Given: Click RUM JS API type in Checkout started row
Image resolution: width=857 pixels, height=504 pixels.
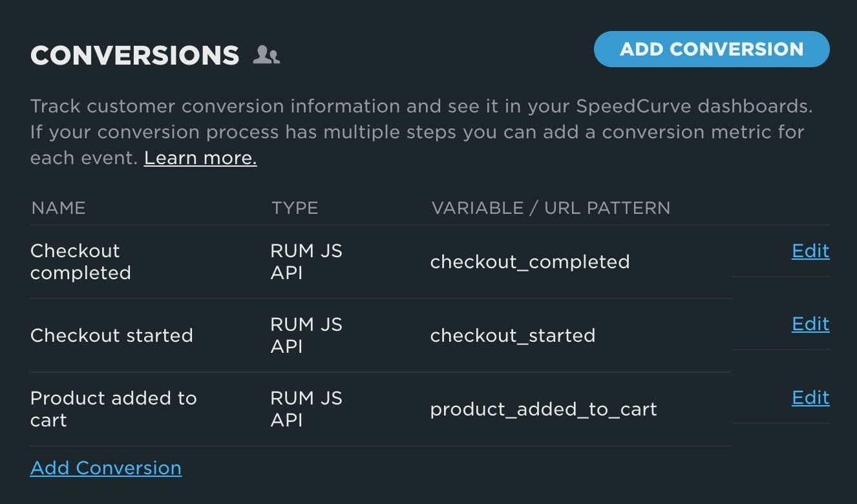Looking at the screenshot, I should [x=306, y=335].
